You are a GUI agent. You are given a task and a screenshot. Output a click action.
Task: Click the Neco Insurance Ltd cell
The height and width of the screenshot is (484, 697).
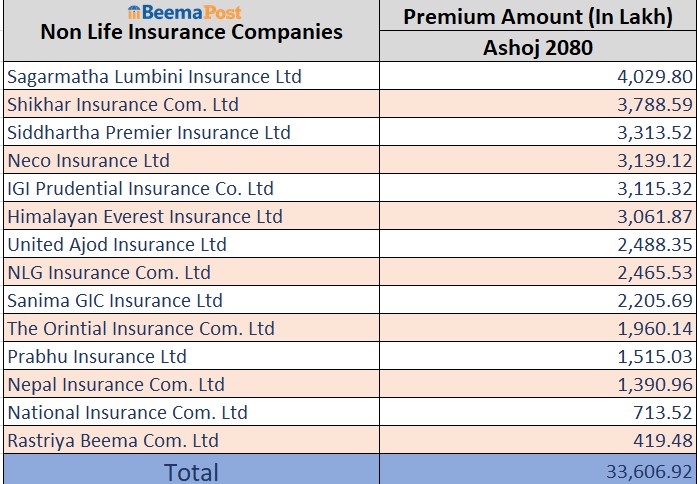[89, 160]
